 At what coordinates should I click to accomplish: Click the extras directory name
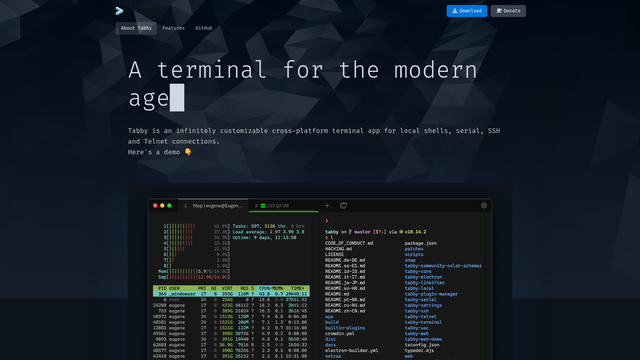tap(333, 356)
